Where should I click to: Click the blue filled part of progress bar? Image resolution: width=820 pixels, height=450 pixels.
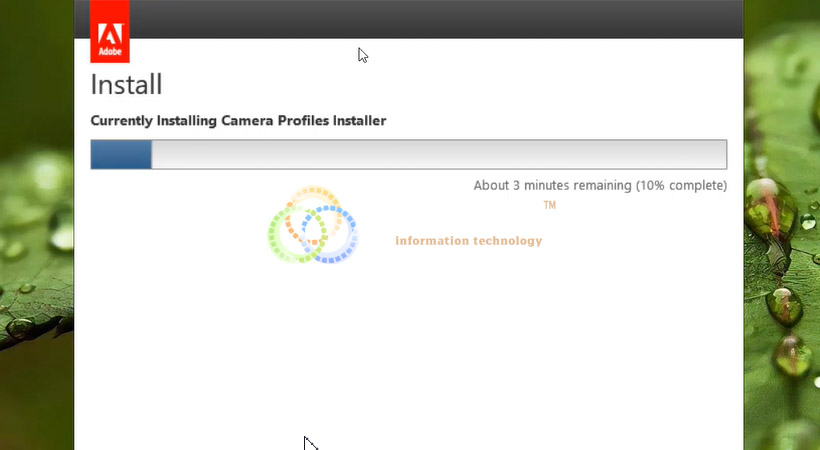coord(121,155)
